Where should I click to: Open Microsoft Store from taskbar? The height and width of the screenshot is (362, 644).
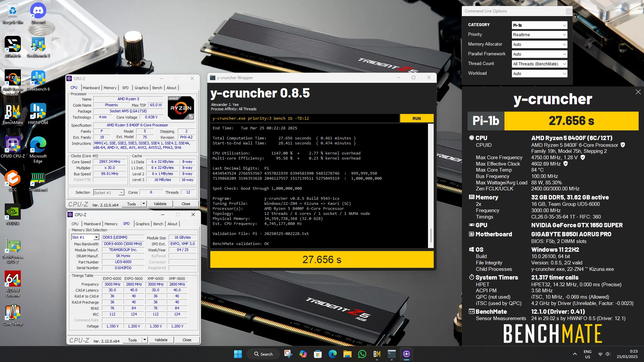(x=318, y=354)
